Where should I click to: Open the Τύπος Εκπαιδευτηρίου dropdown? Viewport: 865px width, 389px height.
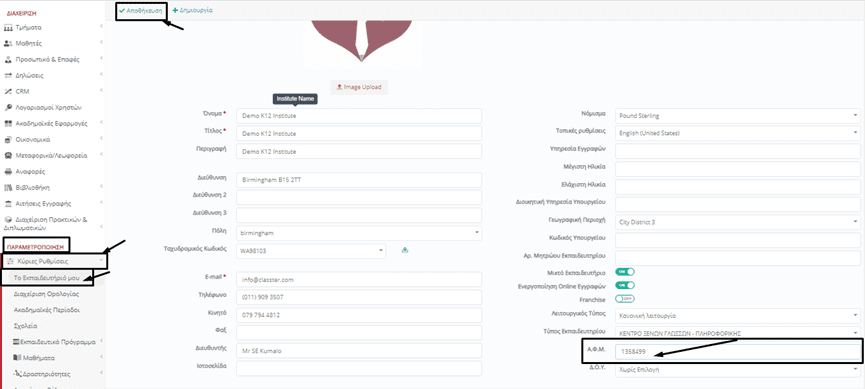coord(737,333)
